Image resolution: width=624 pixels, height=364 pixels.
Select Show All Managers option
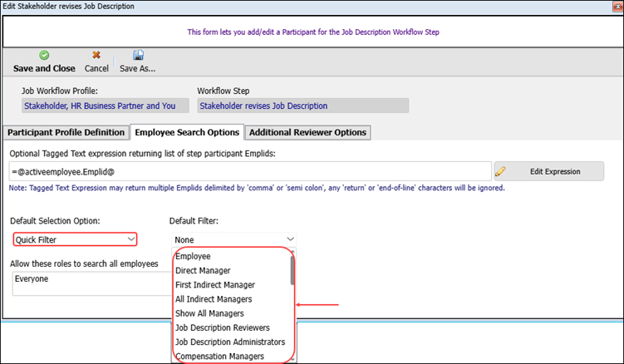point(209,313)
